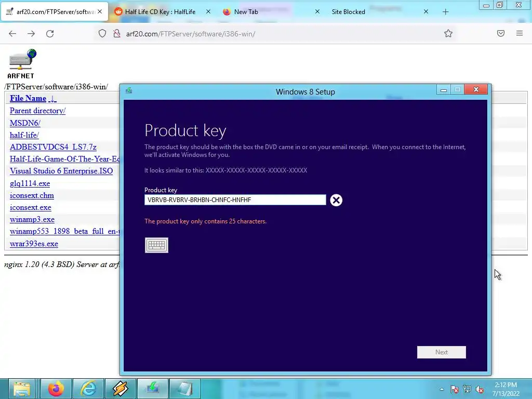Close the arf20.com FTPServer tab
This screenshot has height=399, width=532.
[100, 11]
